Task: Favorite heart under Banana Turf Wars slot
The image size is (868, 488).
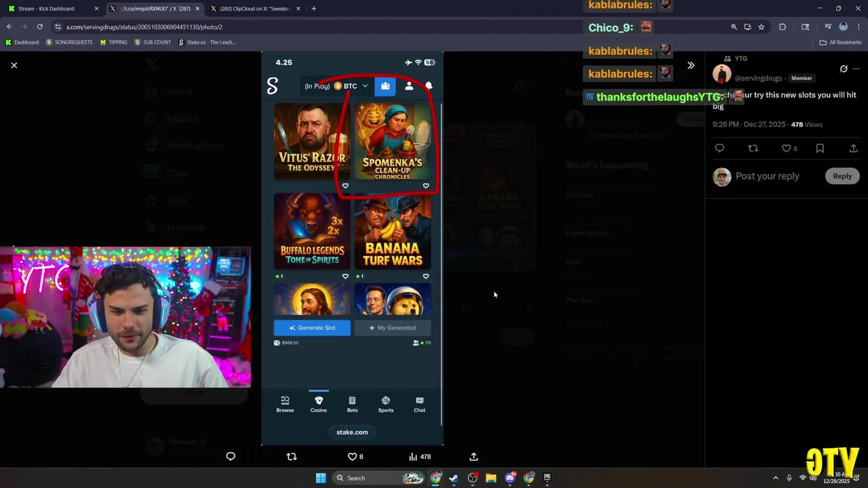Action: click(426, 277)
